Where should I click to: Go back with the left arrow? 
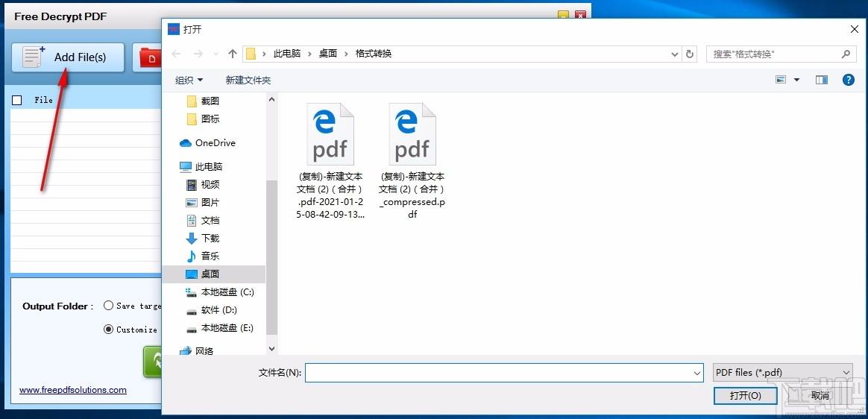(x=177, y=54)
